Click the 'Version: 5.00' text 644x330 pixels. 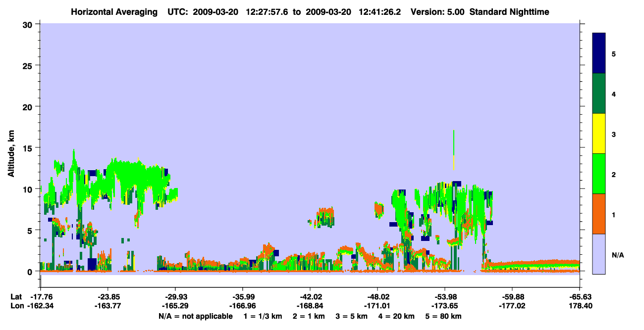pos(437,11)
